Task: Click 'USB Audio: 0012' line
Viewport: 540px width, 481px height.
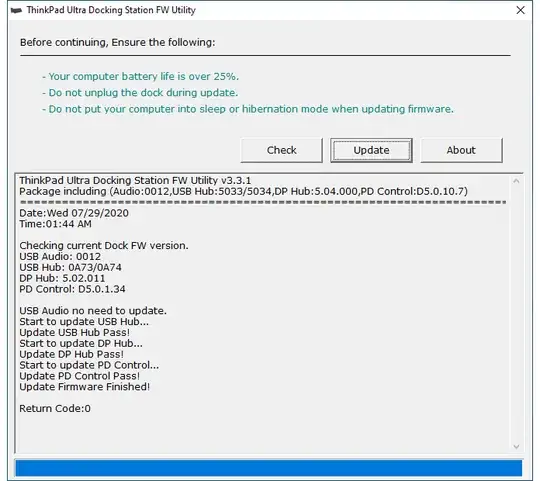Action: click(x=60, y=257)
